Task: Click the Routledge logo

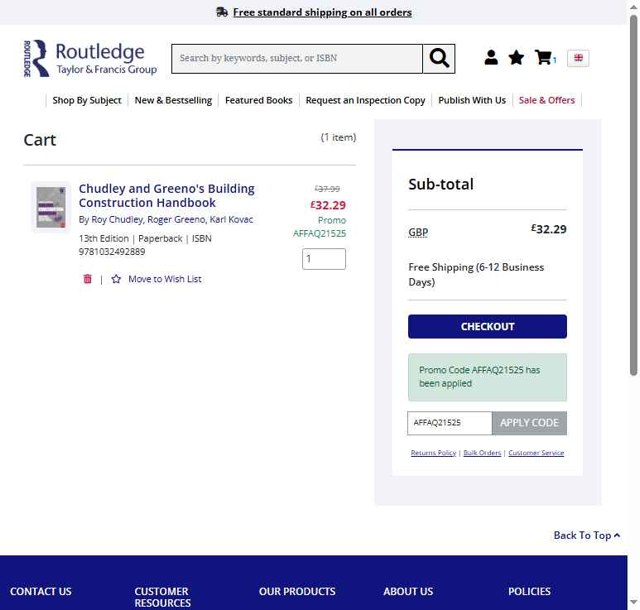Action: point(90,58)
